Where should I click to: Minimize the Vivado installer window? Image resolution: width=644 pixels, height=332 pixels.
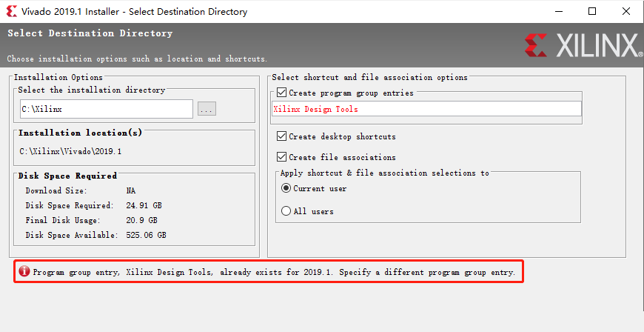point(557,11)
